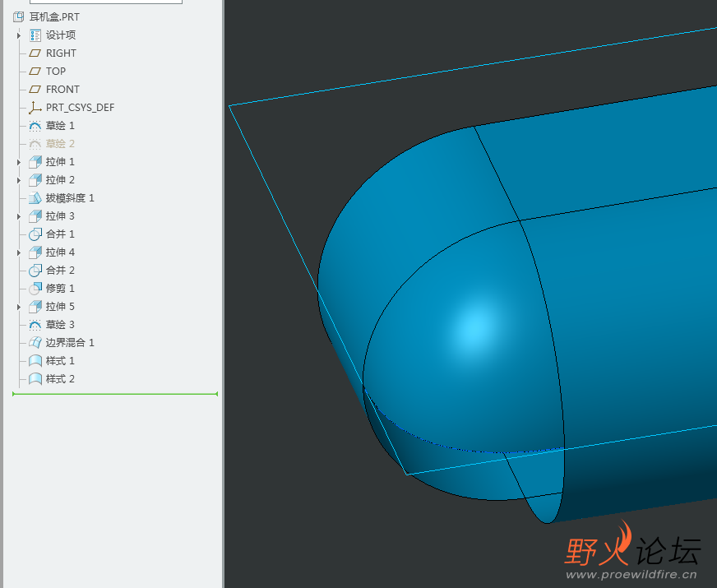Click the 拉伸 1 extrude icon

point(35,162)
